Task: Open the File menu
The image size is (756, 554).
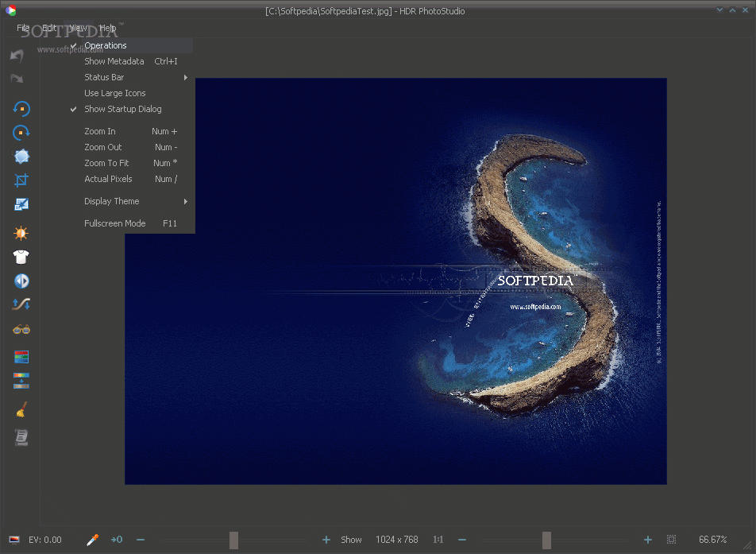Action: [x=23, y=28]
